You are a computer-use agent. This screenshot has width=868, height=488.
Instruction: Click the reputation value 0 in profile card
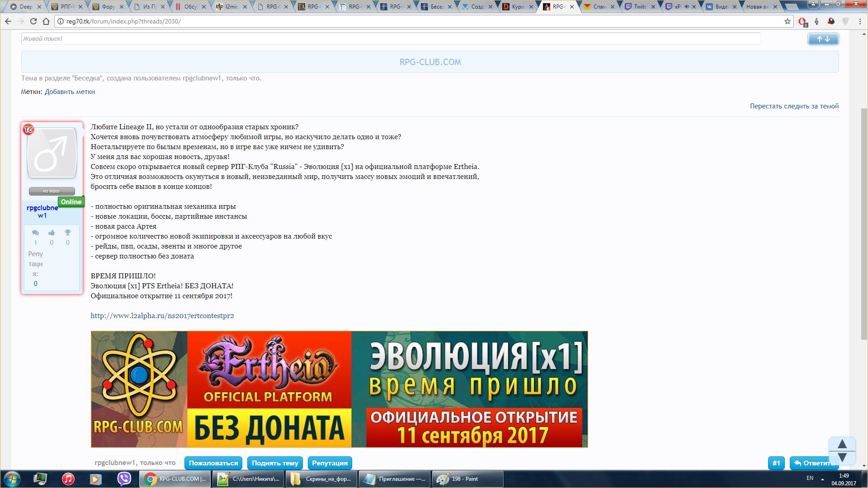[x=36, y=284]
